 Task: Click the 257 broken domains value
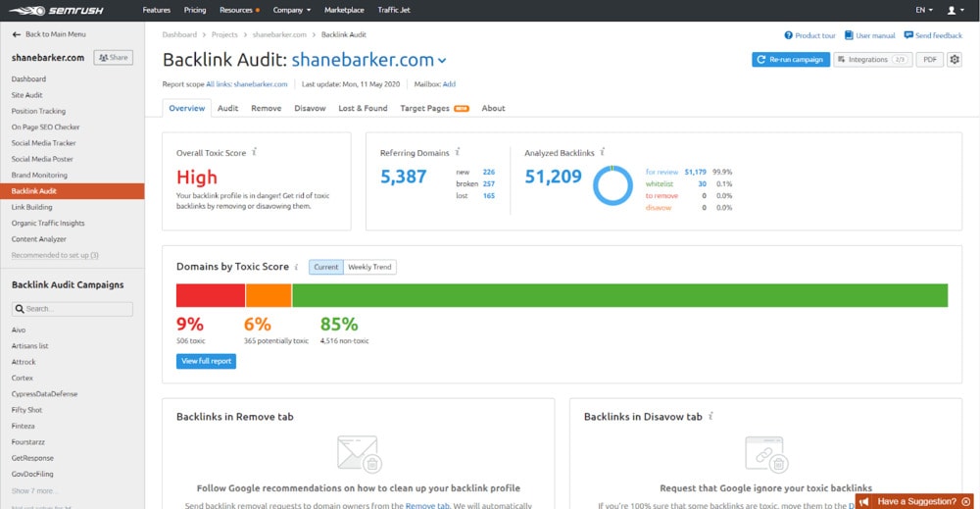[489, 183]
